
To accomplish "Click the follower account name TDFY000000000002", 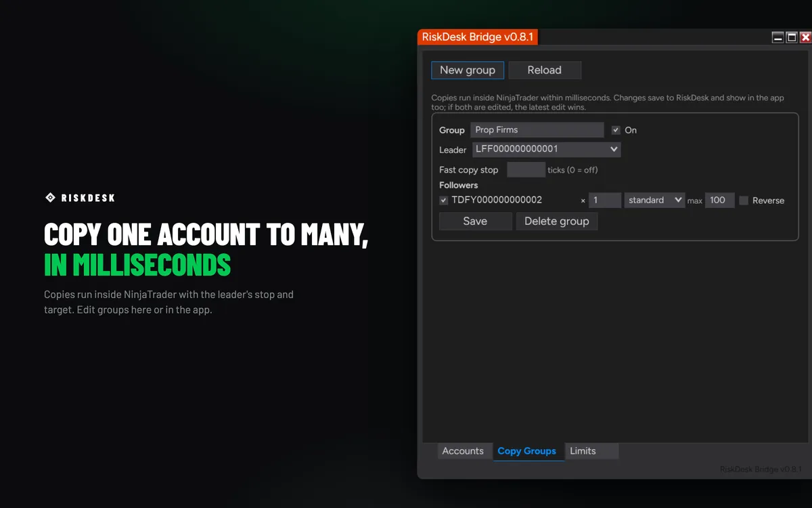I will coord(497,200).
